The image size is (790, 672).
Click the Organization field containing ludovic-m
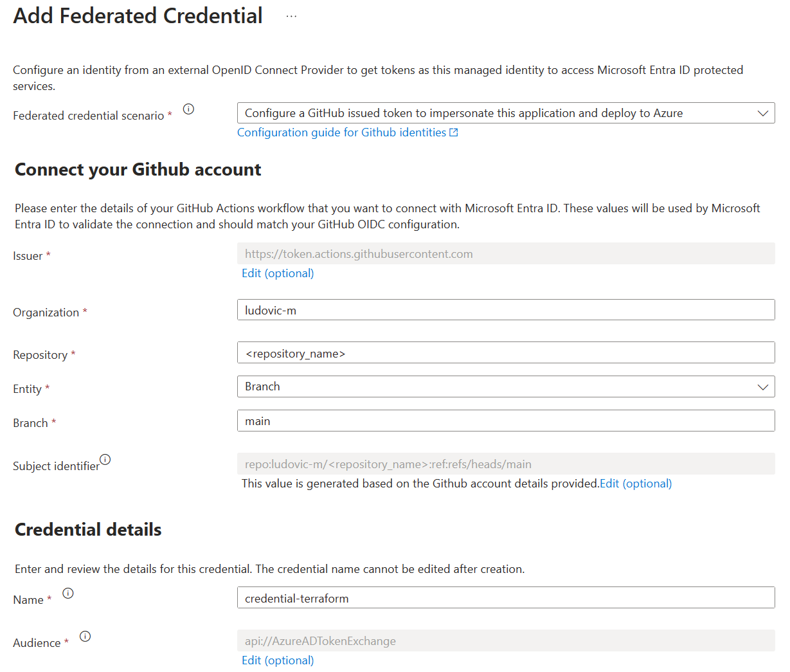pyautogui.click(x=505, y=310)
